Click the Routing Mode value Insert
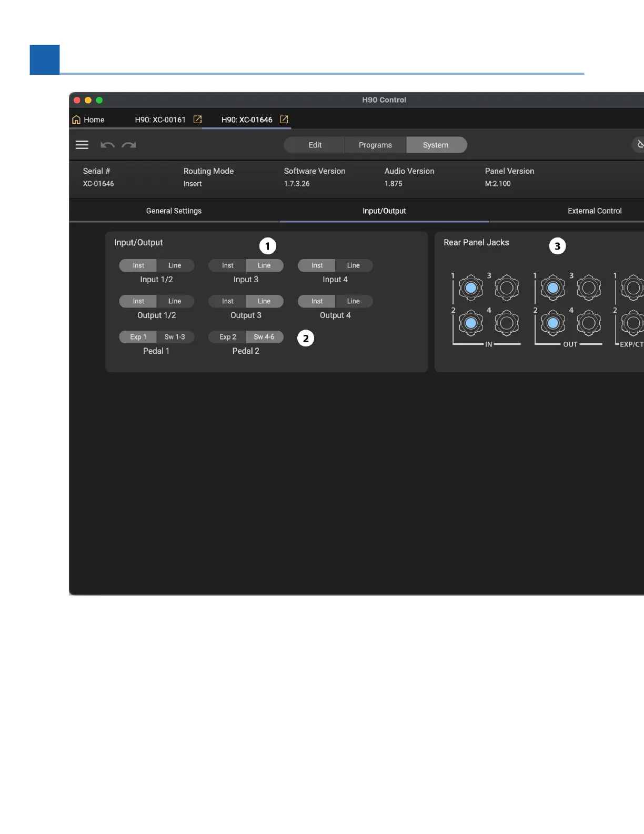Image resolution: width=644 pixels, height=834 pixels. (x=193, y=184)
